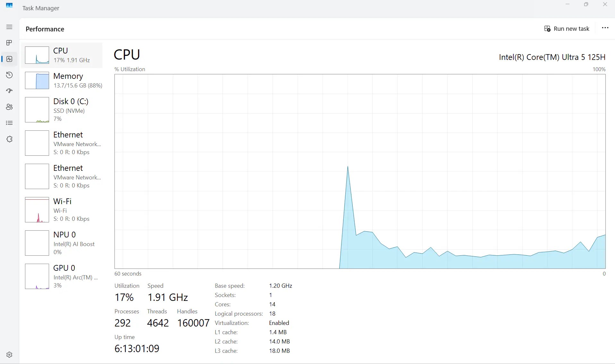615x364 pixels.
Task: Click the '% Utilization' graph axis label
Action: [x=130, y=69]
